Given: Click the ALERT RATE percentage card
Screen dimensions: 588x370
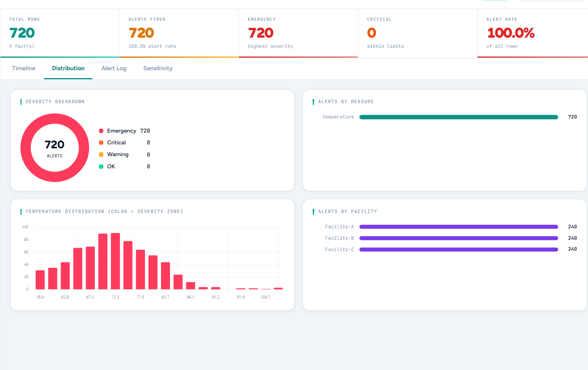Looking at the screenshot, I should (x=533, y=33).
